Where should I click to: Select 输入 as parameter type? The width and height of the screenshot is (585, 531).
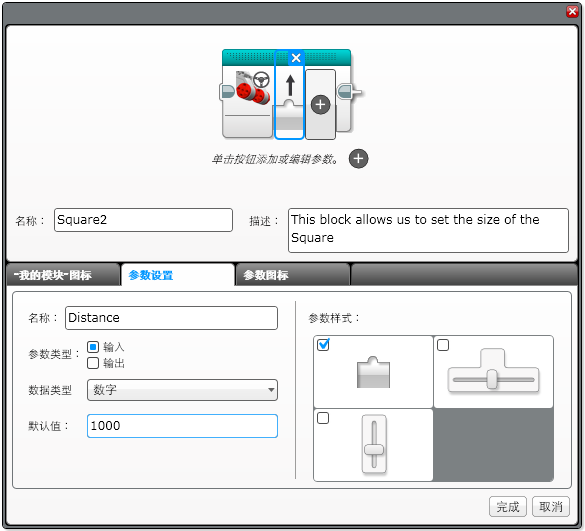[x=93, y=347]
